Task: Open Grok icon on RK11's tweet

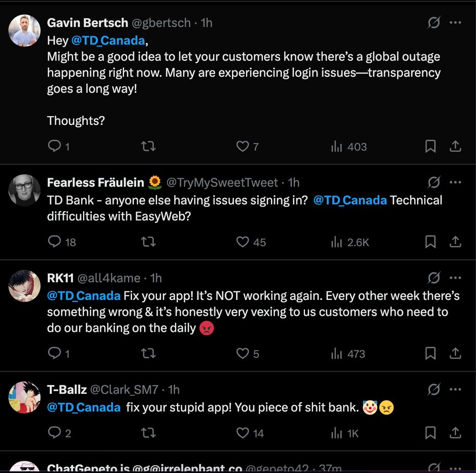Action: pyautogui.click(x=434, y=278)
